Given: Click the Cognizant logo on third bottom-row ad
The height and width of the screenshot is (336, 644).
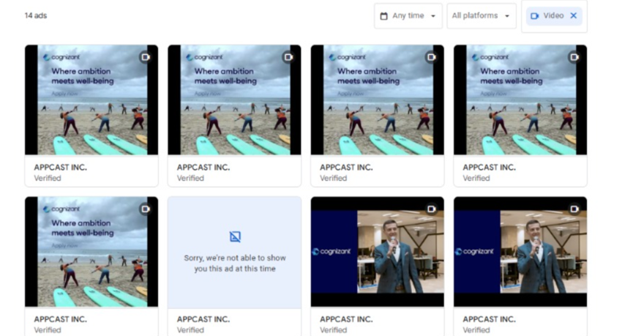Looking at the screenshot, I should click(x=332, y=252).
